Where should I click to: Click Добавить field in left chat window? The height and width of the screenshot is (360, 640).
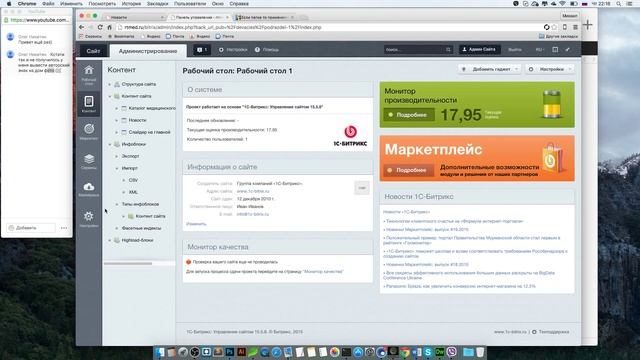(31, 228)
